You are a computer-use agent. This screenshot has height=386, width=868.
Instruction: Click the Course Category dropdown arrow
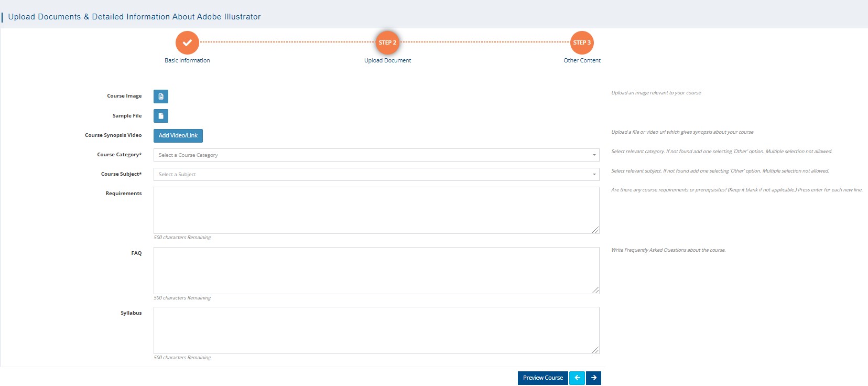tap(594, 155)
